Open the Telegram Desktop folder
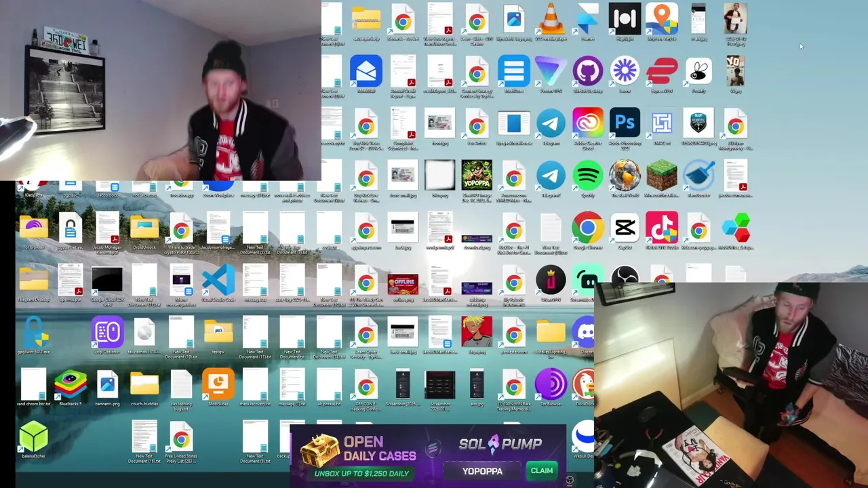This screenshot has width=868, height=488. pyautogui.click(x=33, y=281)
